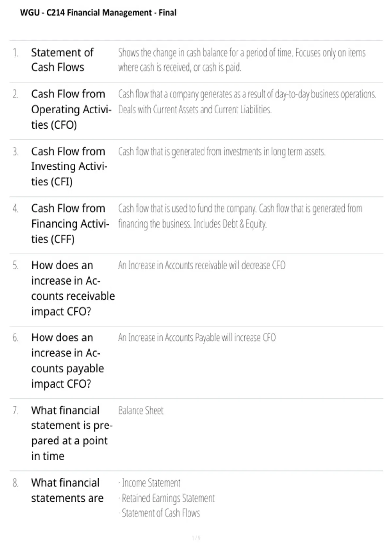
Task: Select the term Cash Flow from Investing Activities (CFI)
Action: (69, 166)
